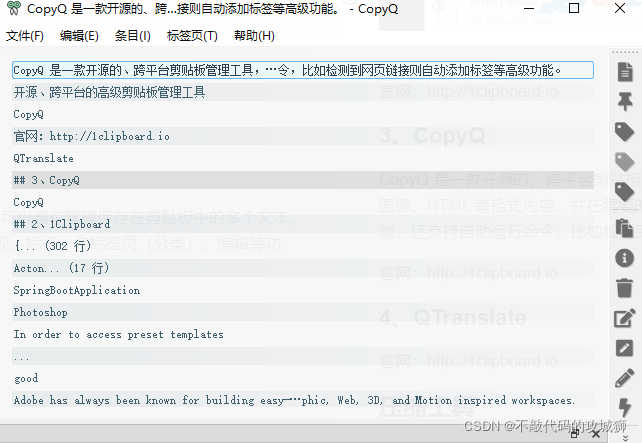Open the 编辑(E) menu
Image resolution: width=642 pixels, height=443 pixels.
point(79,36)
